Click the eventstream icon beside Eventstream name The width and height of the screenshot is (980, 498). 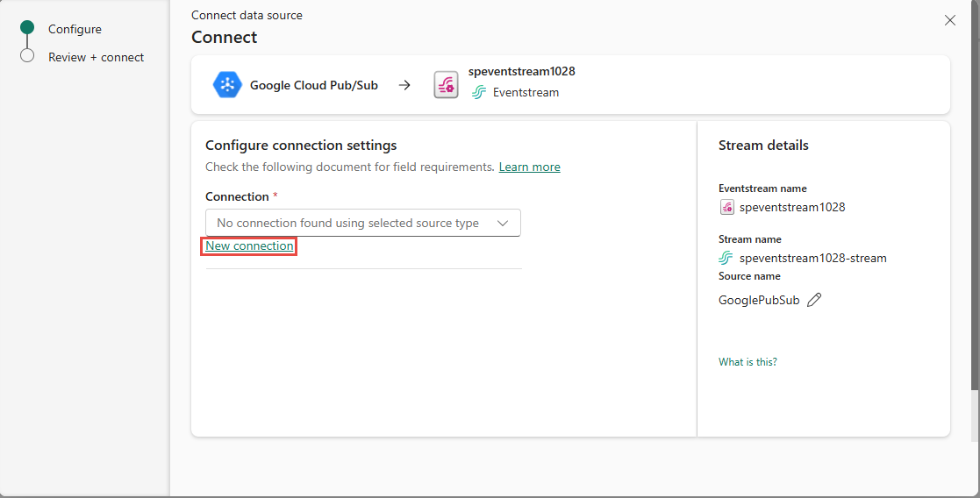[726, 207]
